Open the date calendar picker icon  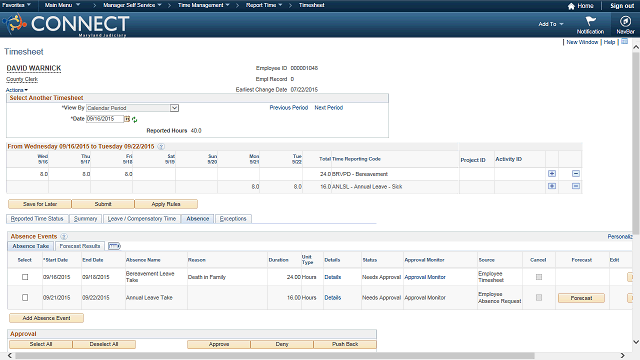pyautogui.click(x=127, y=119)
